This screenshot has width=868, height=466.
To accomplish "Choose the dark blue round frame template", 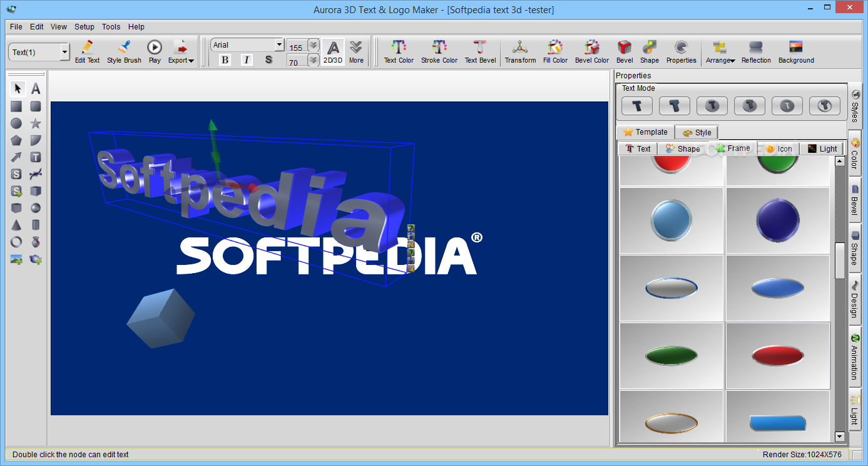I will (x=778, y=220).
